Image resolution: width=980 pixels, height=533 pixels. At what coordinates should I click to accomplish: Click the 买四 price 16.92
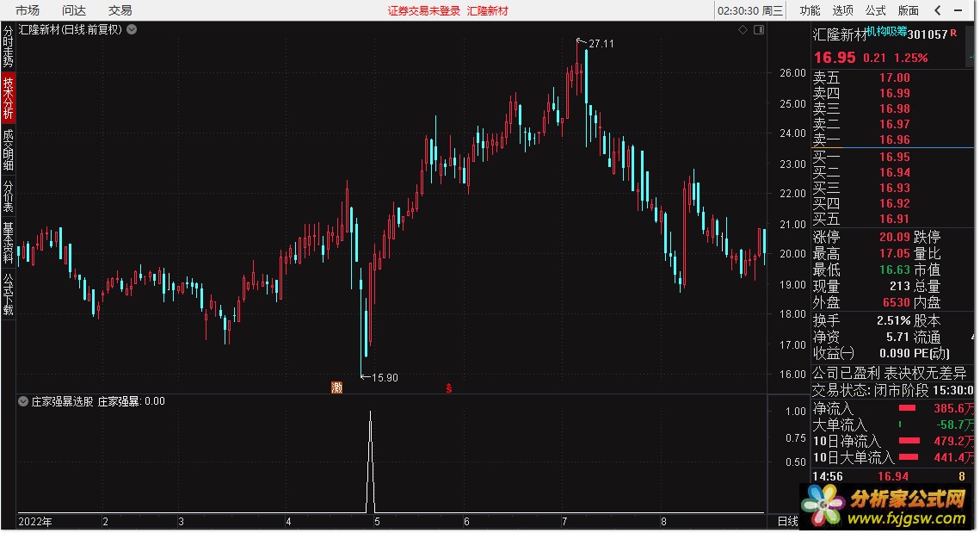(x=894, y=204)
